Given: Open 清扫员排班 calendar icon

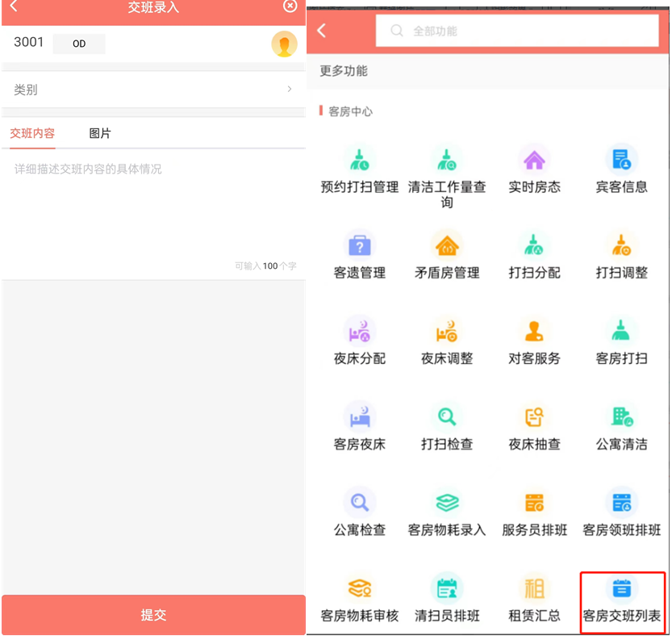Looking at the screenshot, I should (447, 588).
